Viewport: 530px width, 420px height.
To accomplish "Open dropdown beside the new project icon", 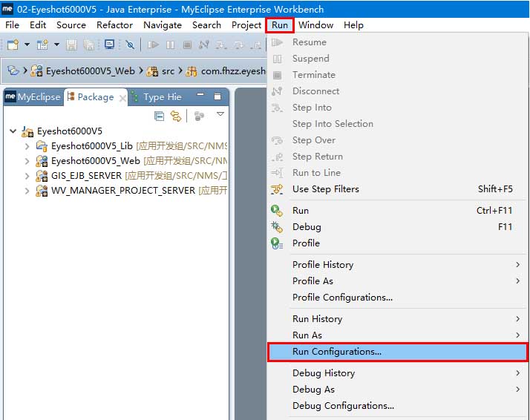I will (x=56, y=45).
